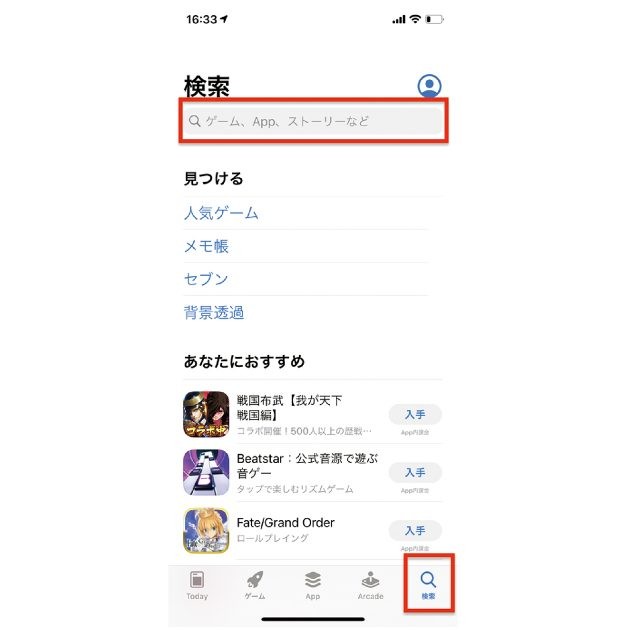Tap 入手 button for Fate/Grand Order
Image resolution: width=630 pixels, height=630 pixels.
point(415,530)
